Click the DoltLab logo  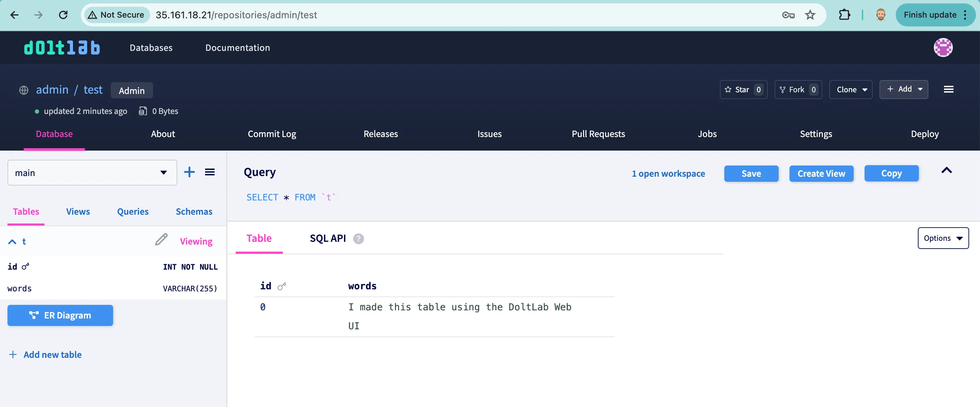point(61,47)
